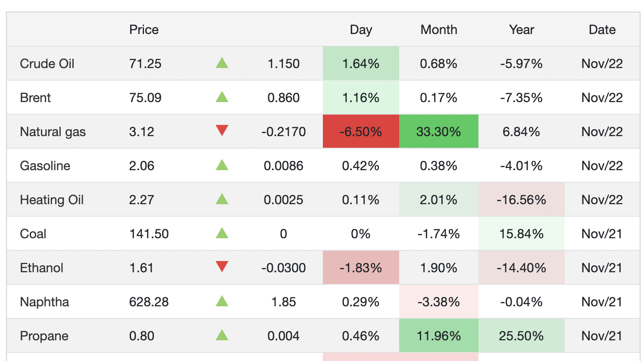Click the 0.004 change value for Propane
The width and height of the screenshot is (644, 361).
(x=284, y=336)
